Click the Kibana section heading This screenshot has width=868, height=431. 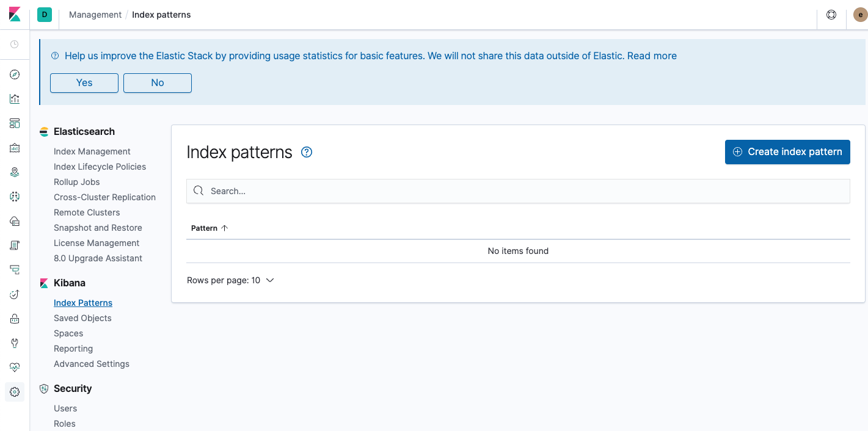(70, 283)
